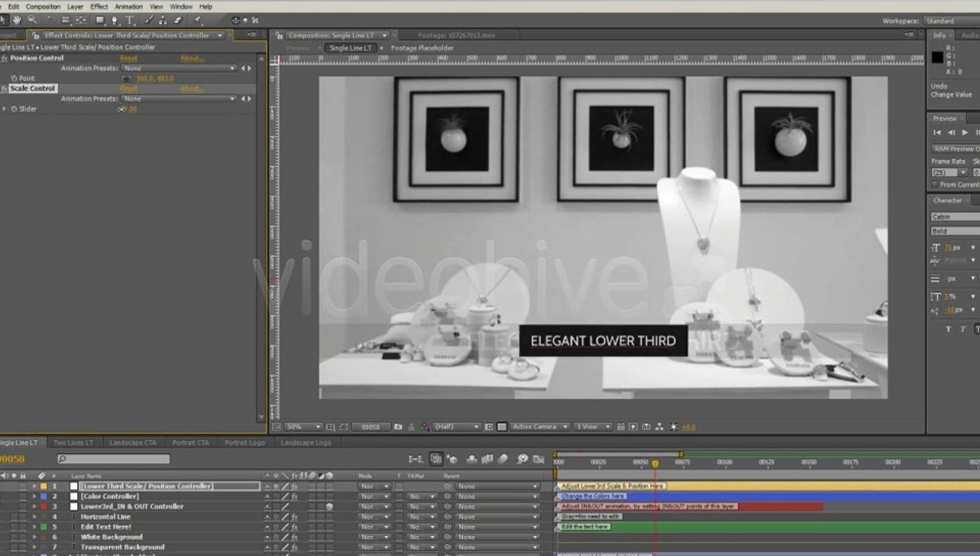
Task: Switch to Portrait Logo timeline tab
Action: [x=245, y=442]
